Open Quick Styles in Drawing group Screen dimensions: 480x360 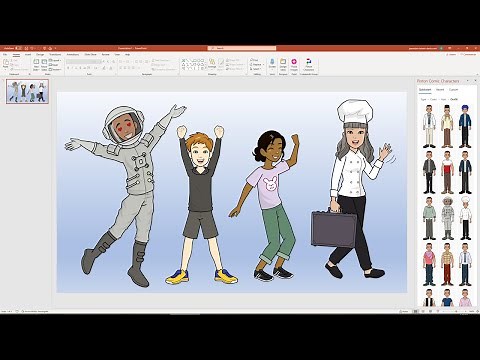pos(221,63)
